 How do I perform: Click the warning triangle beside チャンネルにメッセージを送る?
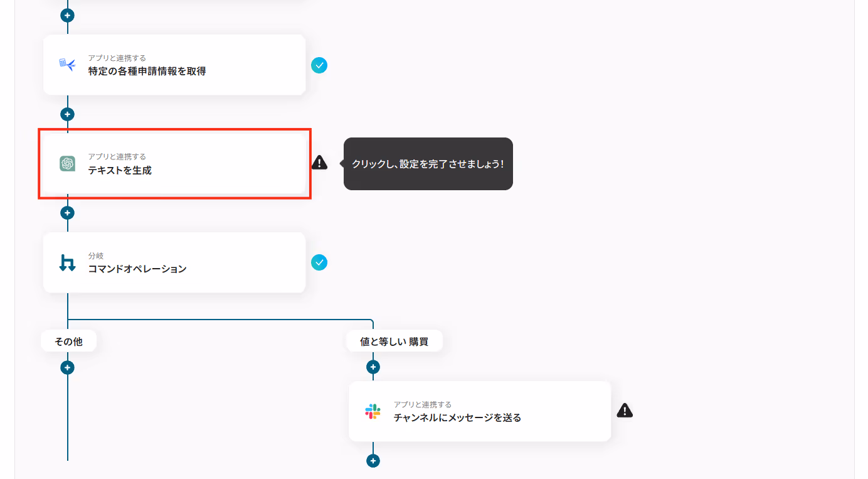tap(625, 411)
